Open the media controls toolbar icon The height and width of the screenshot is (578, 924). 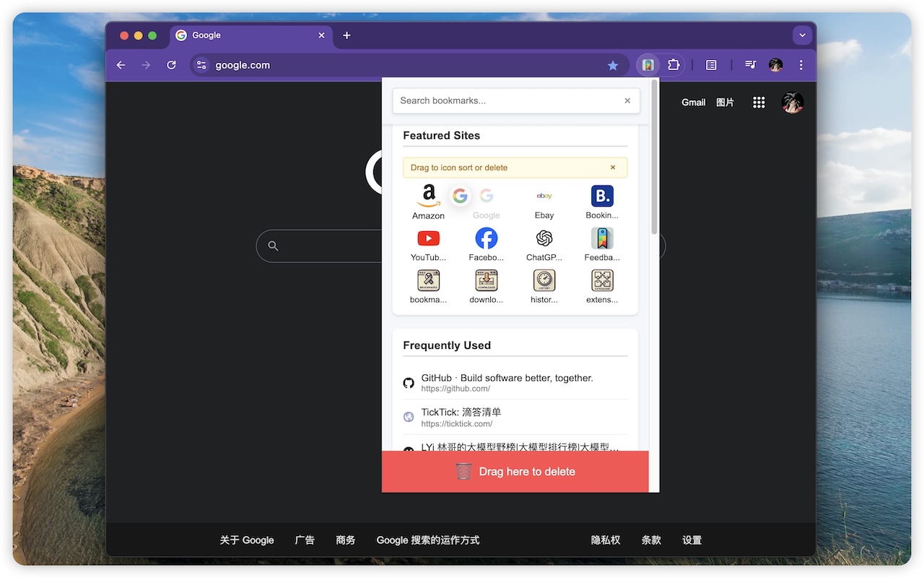(751, 65)
